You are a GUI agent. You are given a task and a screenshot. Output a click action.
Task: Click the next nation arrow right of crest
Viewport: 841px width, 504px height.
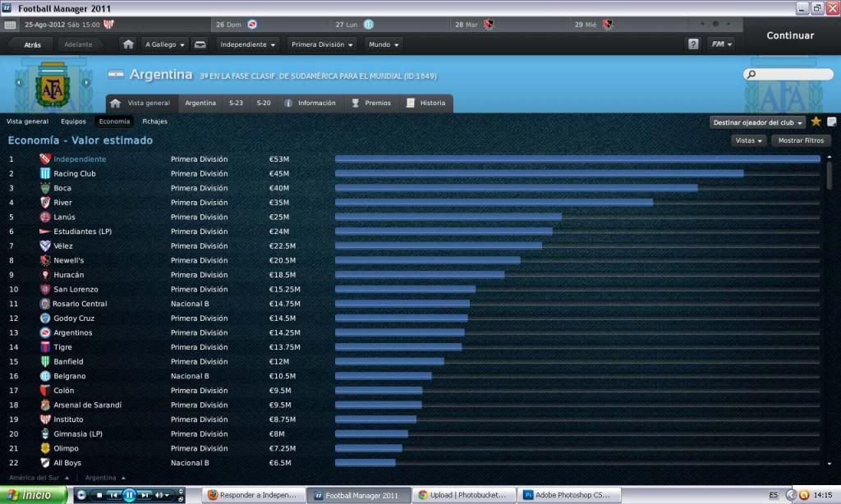tap(85, 83)
